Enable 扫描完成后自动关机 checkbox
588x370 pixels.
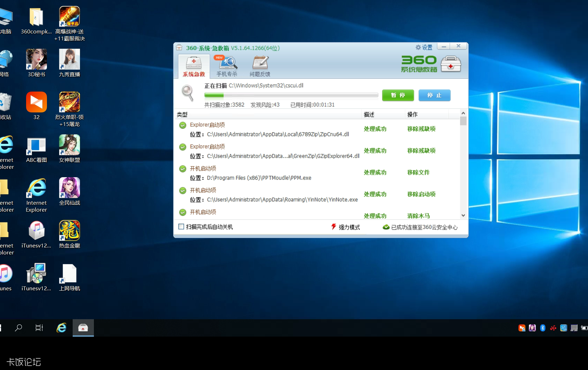tap(181, 227)
